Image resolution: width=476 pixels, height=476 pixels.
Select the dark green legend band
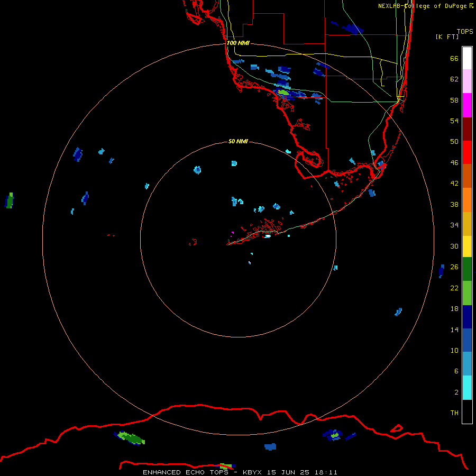click(467, 269)
